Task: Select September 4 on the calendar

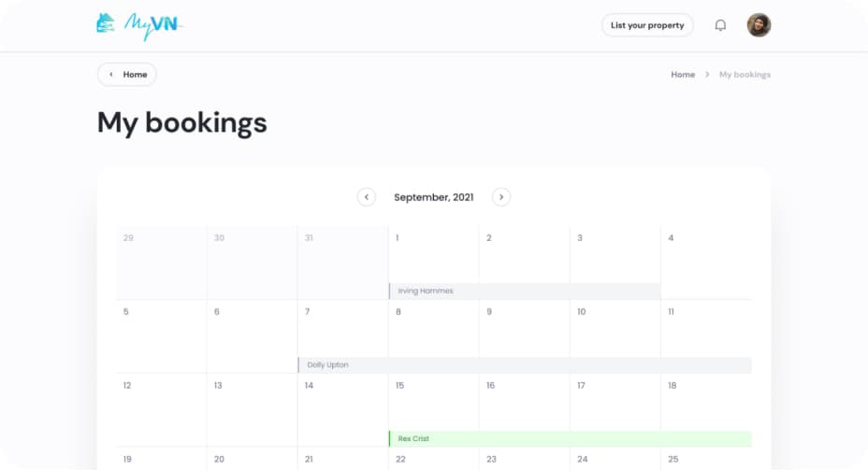Action: [706, 263]
